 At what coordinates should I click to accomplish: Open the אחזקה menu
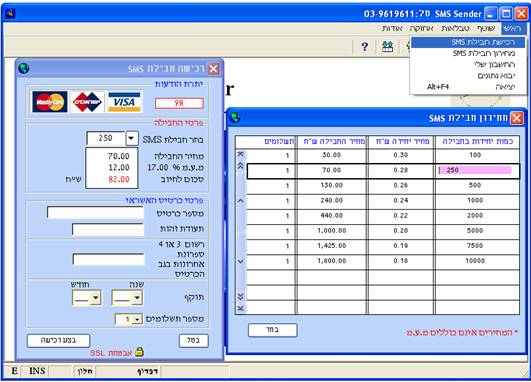click(x=421, y=28)
